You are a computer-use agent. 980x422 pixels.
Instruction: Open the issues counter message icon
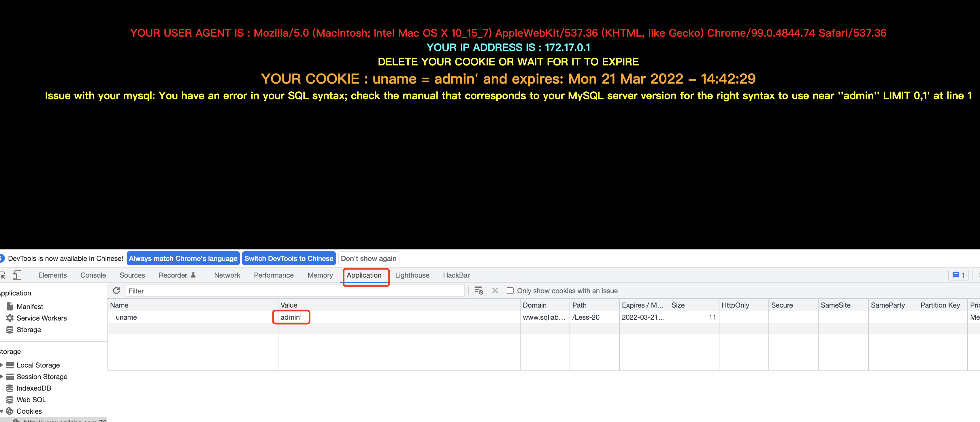click(958, 275)
